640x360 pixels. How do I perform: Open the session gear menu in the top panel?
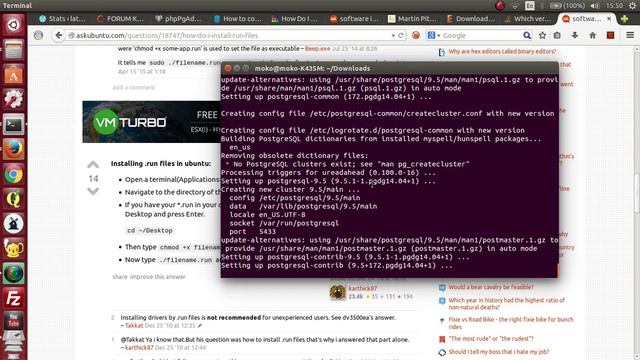[633, 5]
